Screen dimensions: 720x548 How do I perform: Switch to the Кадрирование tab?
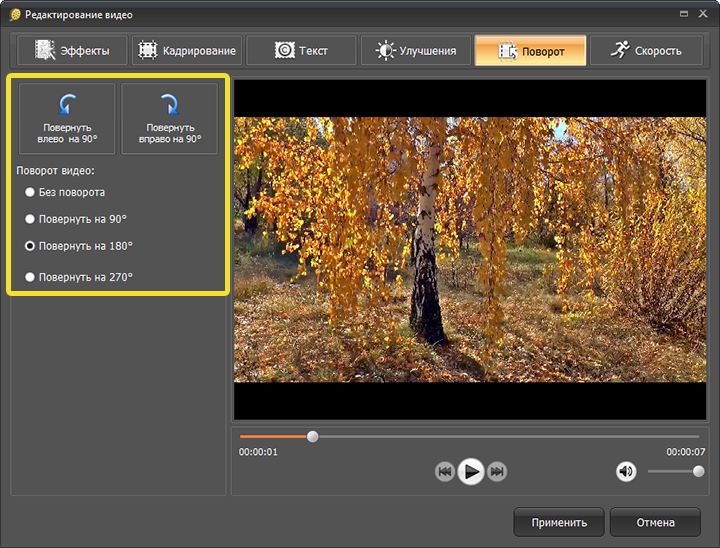[x=186, y=51]
